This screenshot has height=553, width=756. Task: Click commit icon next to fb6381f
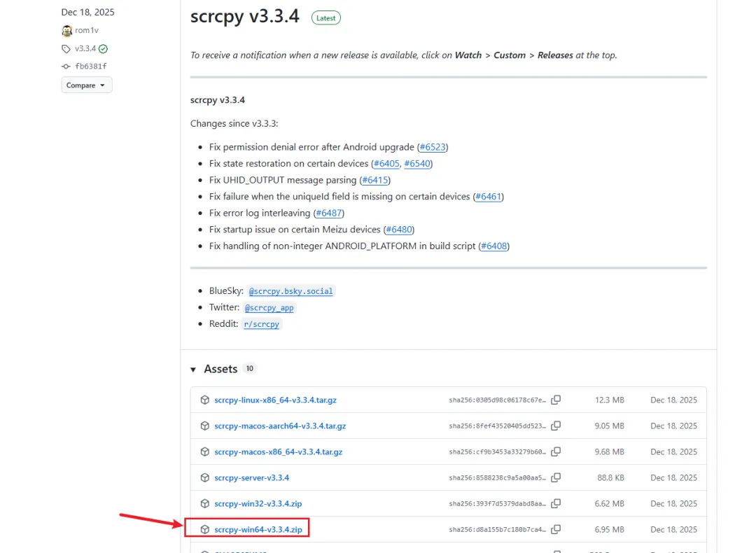coord(66,66)
